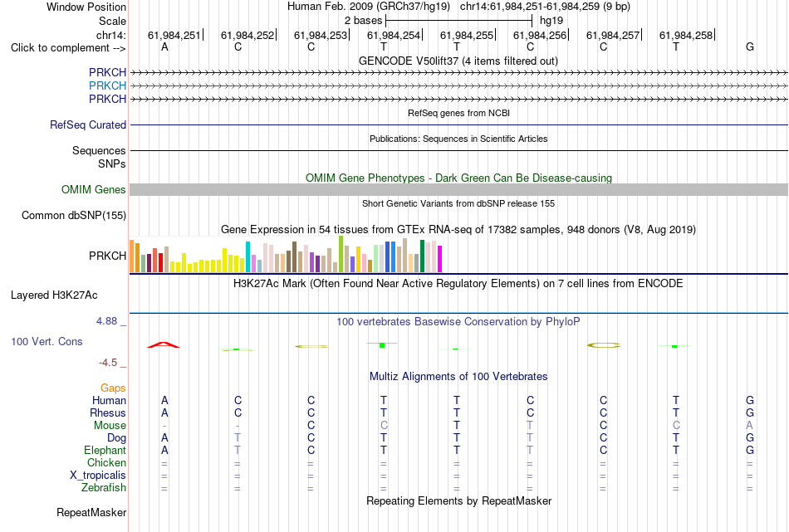789x532 pixels.
Task: Click the 'Click to complement -->' label
Action: 68,48
